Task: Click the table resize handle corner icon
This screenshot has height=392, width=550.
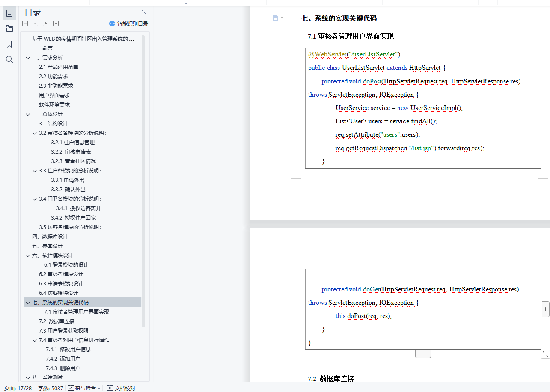Action: click(x=545, y=354)
